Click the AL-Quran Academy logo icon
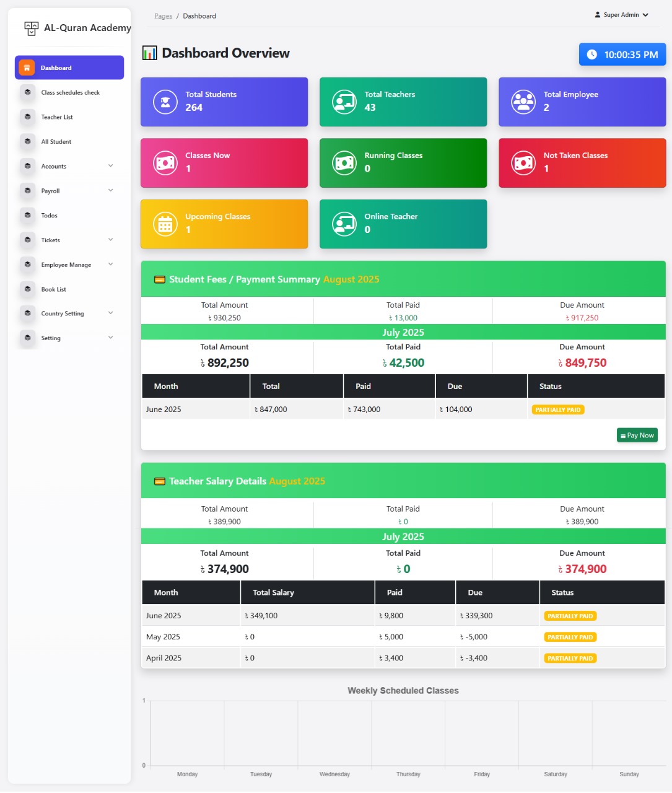This screenshot has width=672, height=793. [31, 28]
